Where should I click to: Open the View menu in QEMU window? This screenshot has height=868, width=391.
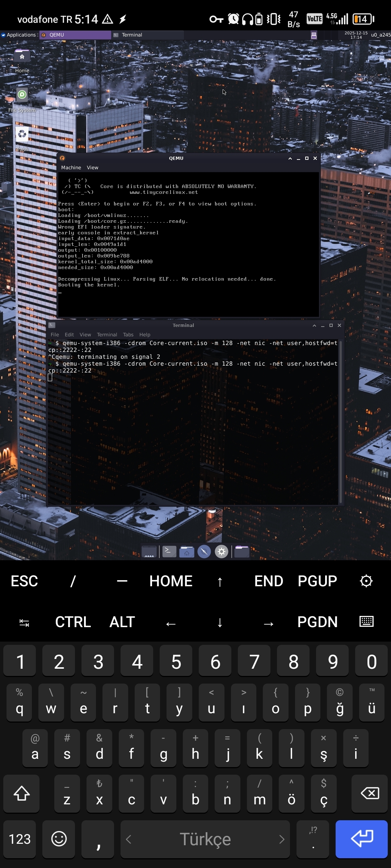coord(92,167)
